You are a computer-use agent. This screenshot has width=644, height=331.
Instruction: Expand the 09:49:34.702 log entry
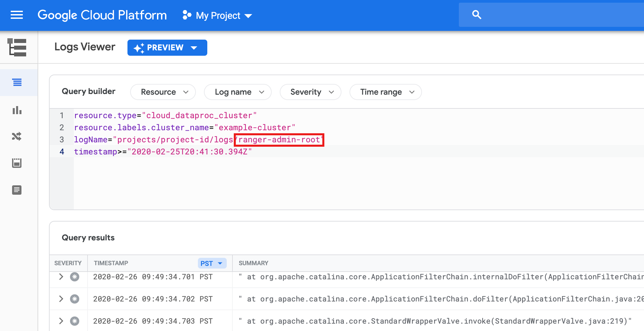(61, 299)
